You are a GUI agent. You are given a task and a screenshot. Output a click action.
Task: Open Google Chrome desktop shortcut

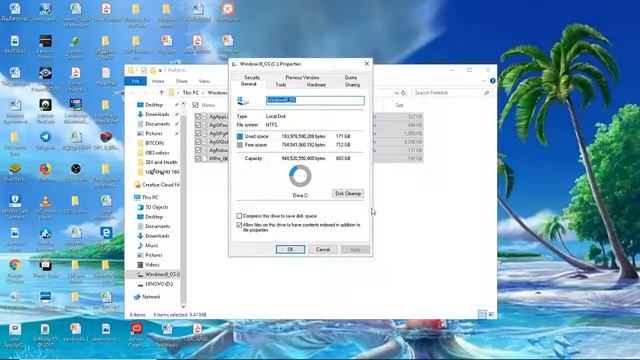tap(15, 271)
